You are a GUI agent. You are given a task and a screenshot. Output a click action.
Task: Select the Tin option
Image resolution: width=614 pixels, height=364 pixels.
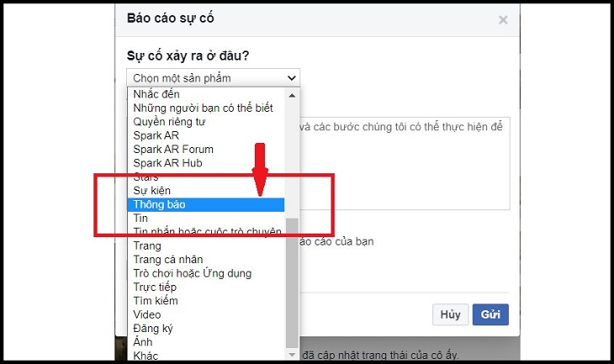[206, 218]
